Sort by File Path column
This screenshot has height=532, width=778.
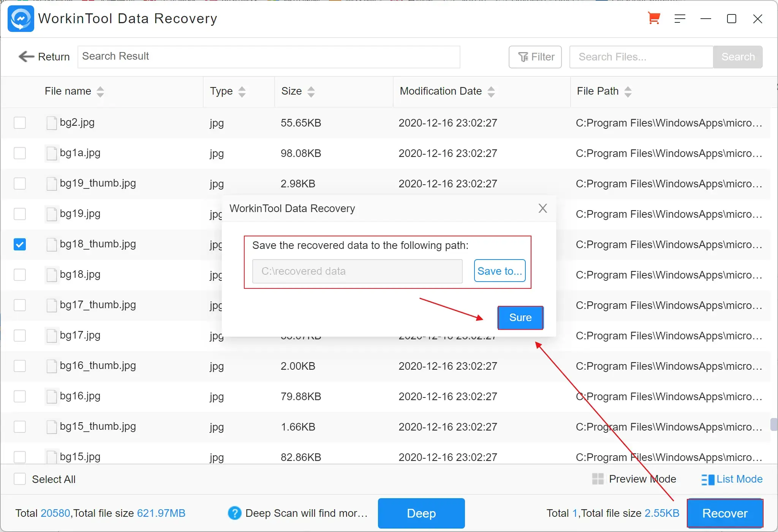(x=628, y=92)
